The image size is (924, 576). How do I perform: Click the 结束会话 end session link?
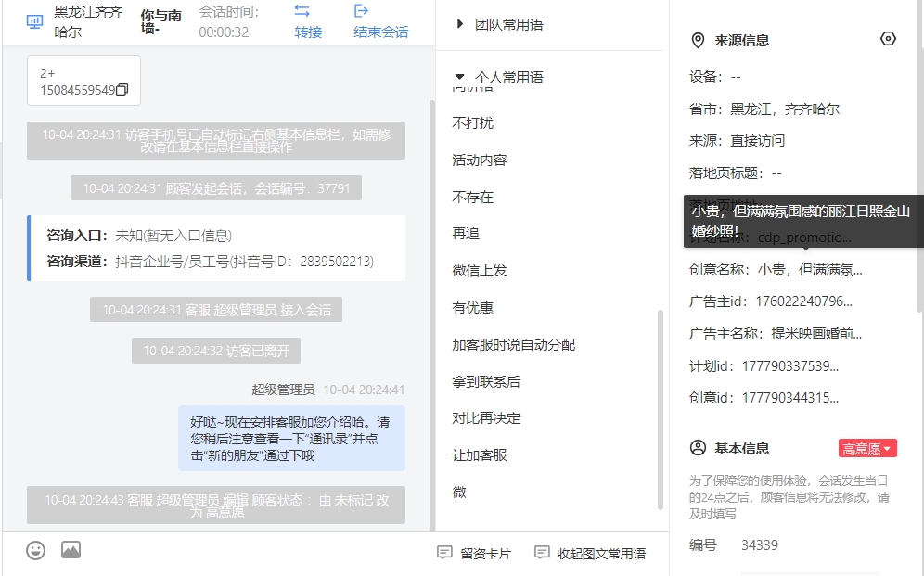[380, 32]
